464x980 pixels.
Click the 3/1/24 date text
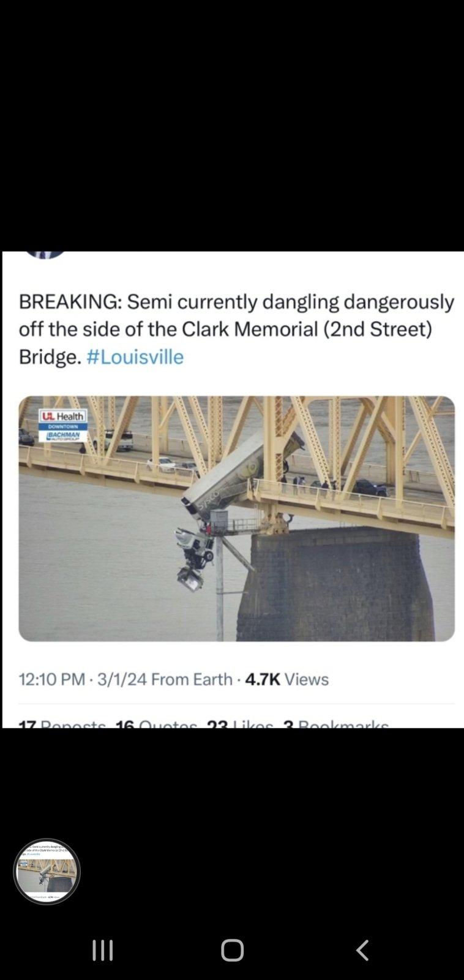pyautogui.click(x=122, y=679)
